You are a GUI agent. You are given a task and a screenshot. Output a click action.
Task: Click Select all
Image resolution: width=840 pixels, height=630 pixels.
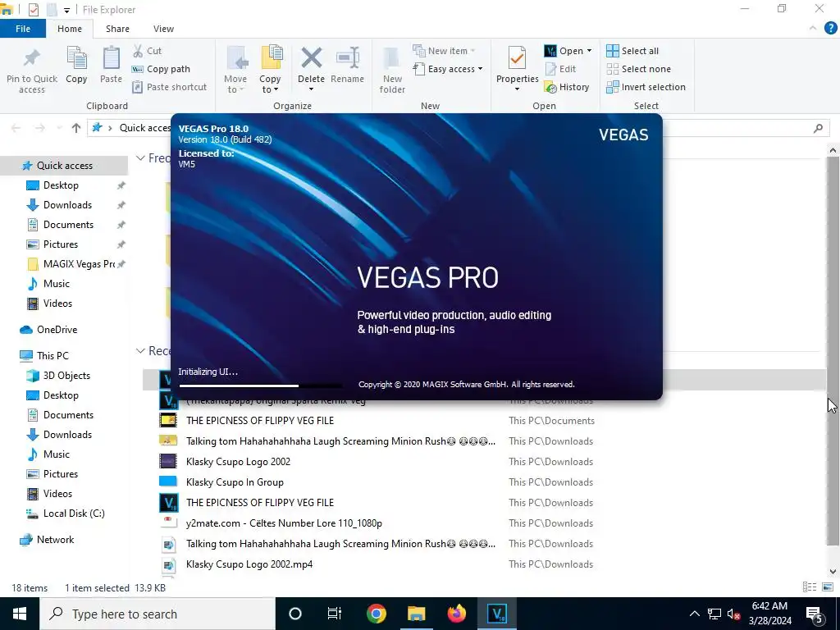[x=632, y=51]
